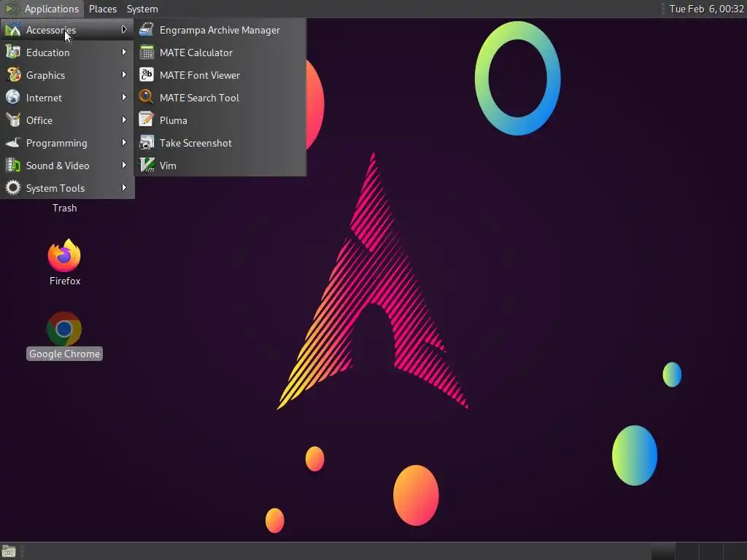Screen dimensions: 747x560
Task: Open MATE Font Viewer
Action: tap(220, 75)
